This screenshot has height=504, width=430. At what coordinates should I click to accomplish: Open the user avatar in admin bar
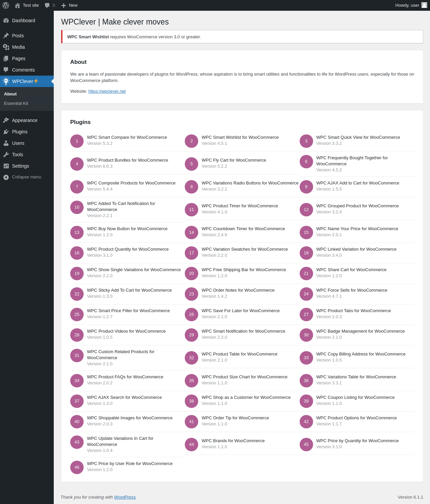click(x=424, y=5)
